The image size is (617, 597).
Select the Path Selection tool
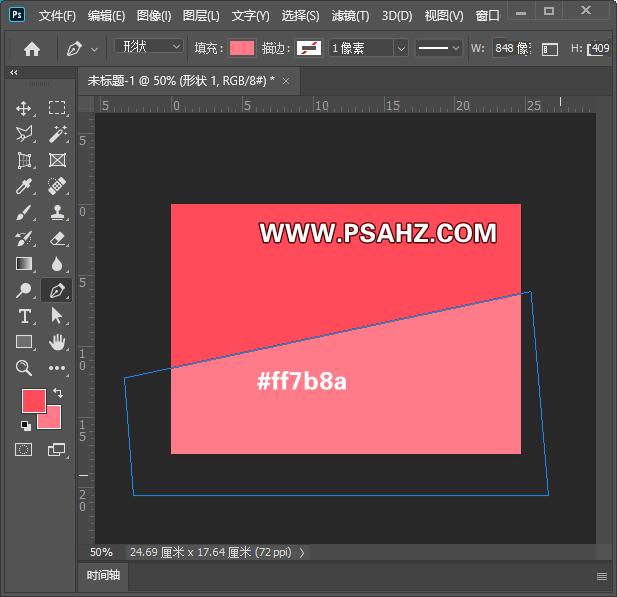pos(57,316)
